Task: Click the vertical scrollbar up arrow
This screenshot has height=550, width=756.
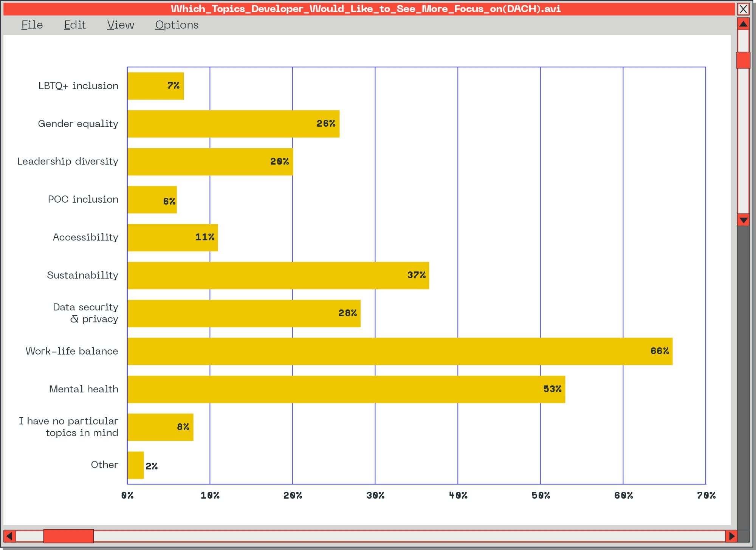Action: pos(744,24)
